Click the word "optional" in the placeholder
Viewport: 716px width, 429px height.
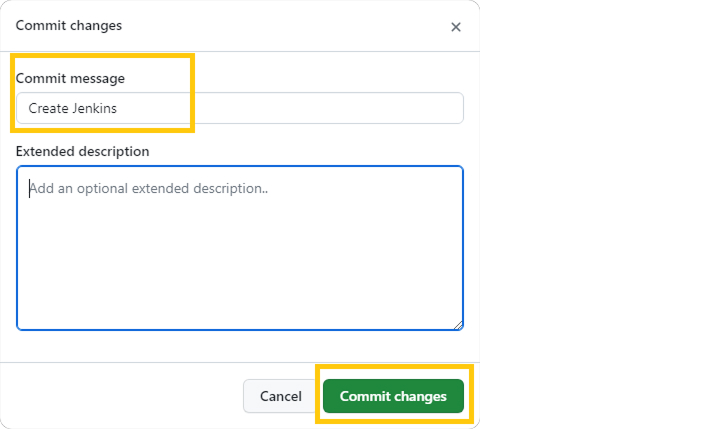(x=110, y=187)
